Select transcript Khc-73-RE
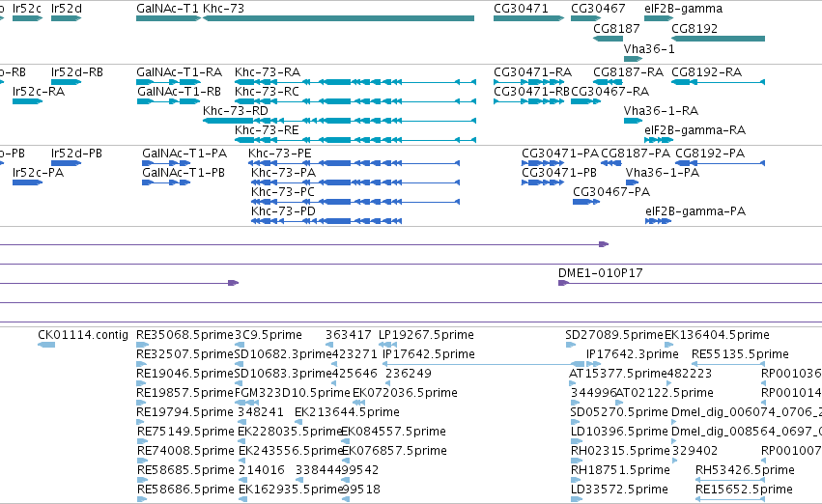The width and height of the screenshot is (822, 504). click(355, 140)
